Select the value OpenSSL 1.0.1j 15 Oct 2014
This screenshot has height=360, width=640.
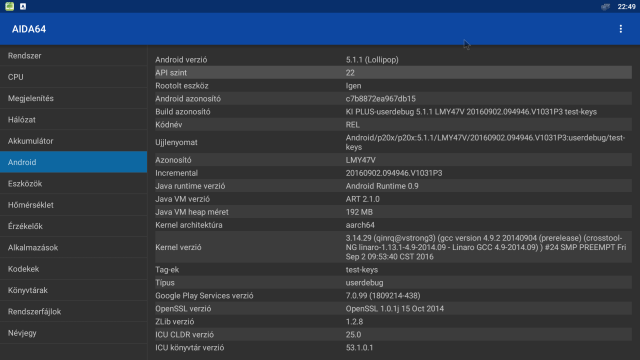394,309
